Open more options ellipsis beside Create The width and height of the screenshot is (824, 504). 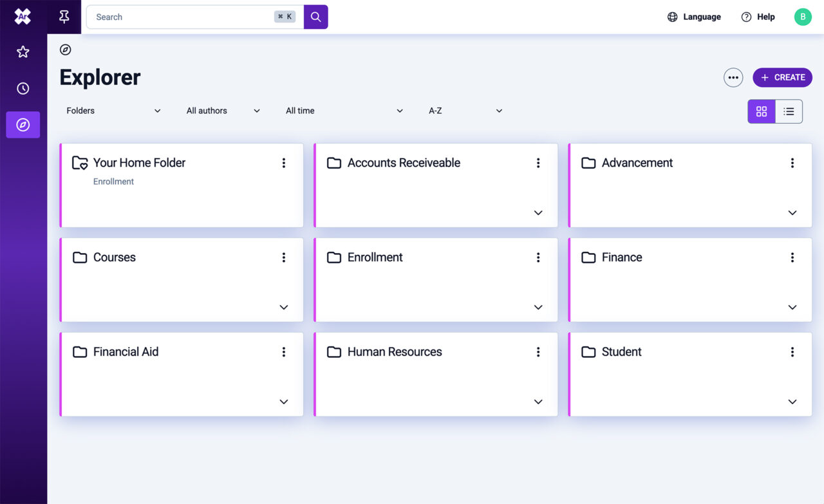tap(733, 77)
